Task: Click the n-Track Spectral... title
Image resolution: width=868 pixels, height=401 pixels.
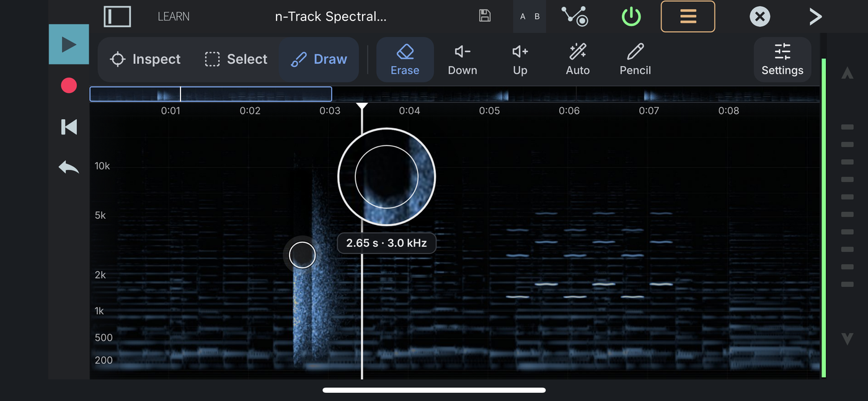Action: pyautogui.click(x=330, y=17)
